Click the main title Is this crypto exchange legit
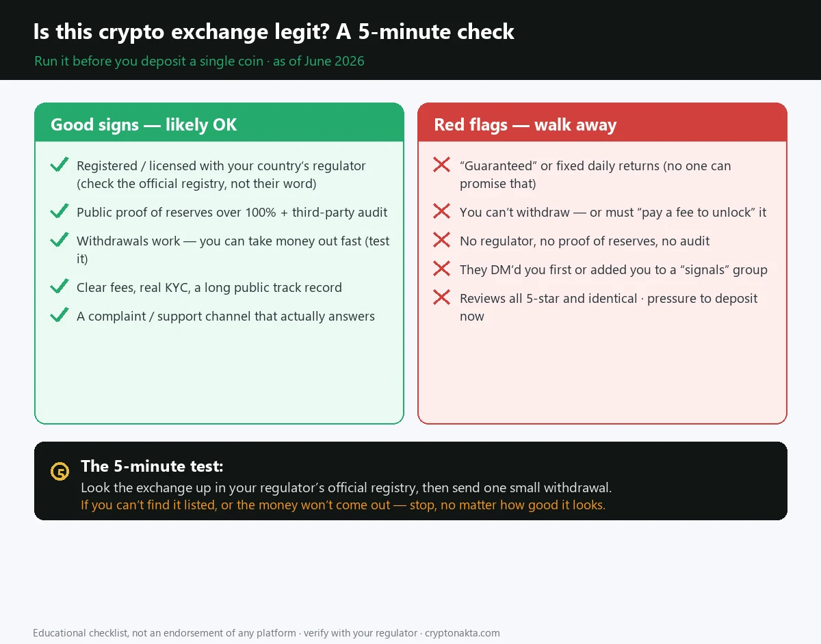This screenshot has width=821, height=644. pos(274,31)
